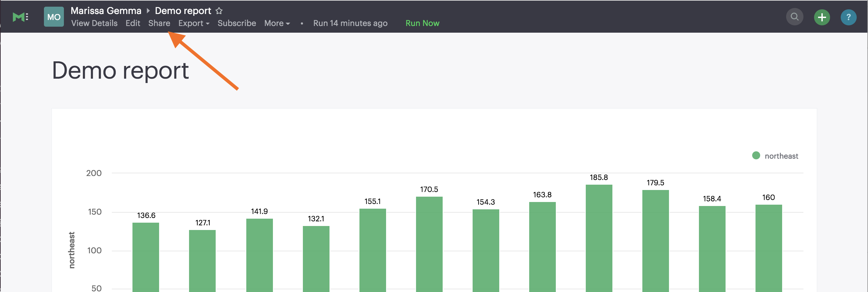Image resolution: width=868 pixels, height=292 pixels.
Task: Open the Mode logo menu
Action: tap(20, 17)
